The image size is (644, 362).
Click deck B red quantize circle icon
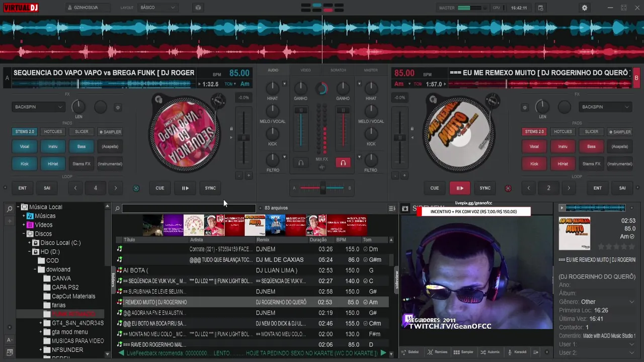[x=508, y=188]
